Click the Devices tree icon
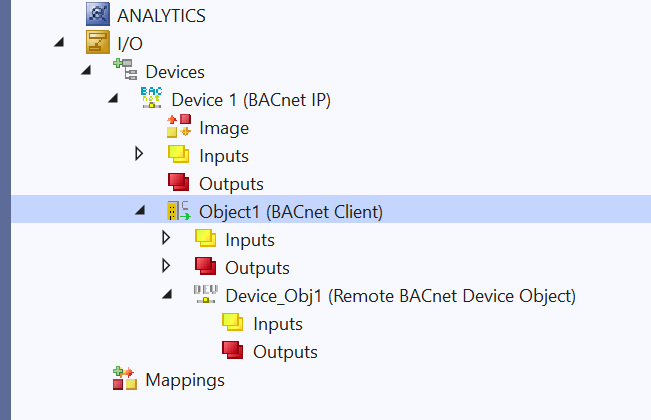Screen dimensions: 651x420 (x=125, y=69)
